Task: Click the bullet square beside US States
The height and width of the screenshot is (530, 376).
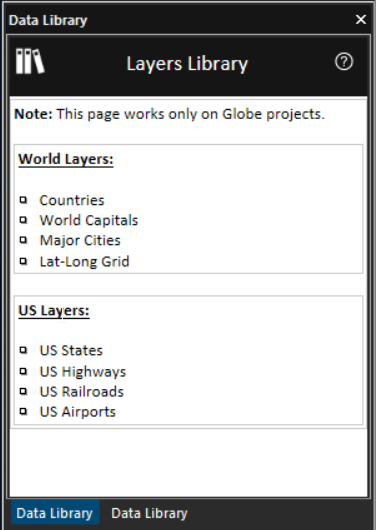Action: pyautogui.click(x=23, y=350)
